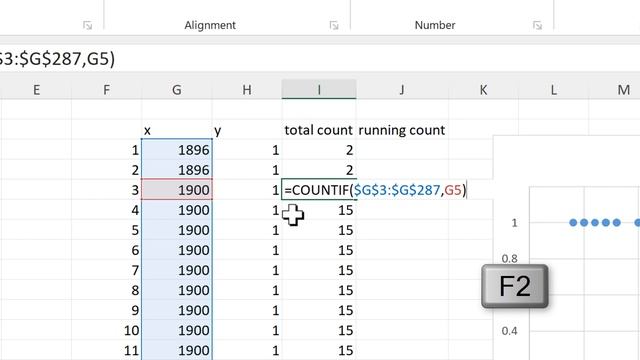Select total count 15 in row numbered 6
Viewport: 640px width, 360px height.
click(x=319, y=250)
